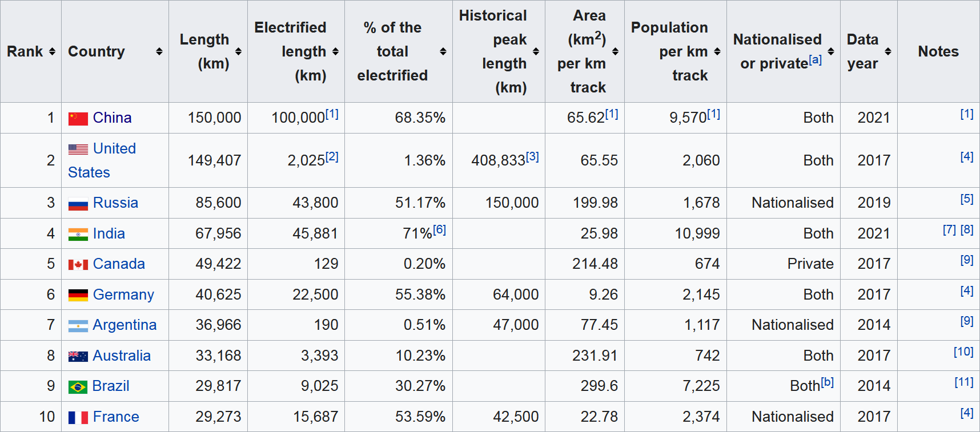Screen dimensions: 980x432
Task: Open note [7] in India's Notes cell
Action: pyautogui.click(x=949, y=229)
